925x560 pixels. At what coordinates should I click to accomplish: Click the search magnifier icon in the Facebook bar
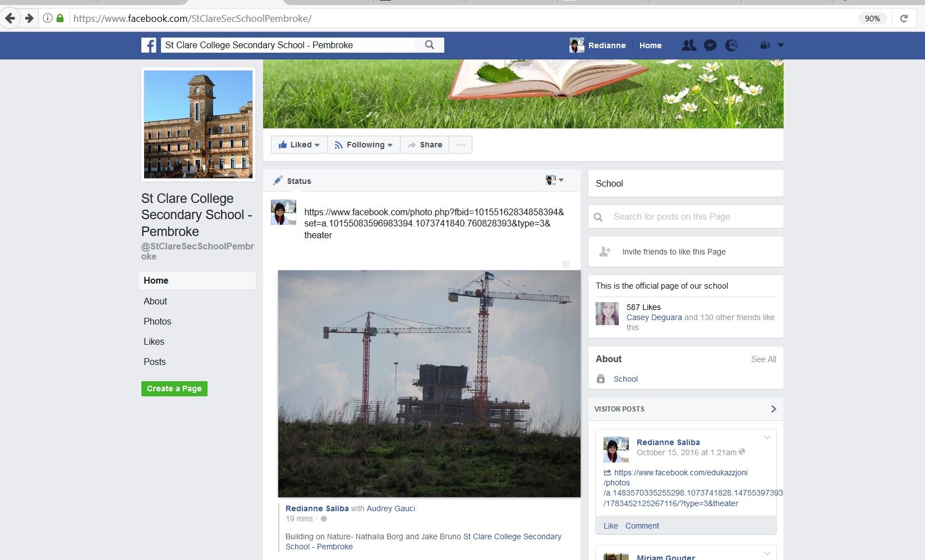430,45
